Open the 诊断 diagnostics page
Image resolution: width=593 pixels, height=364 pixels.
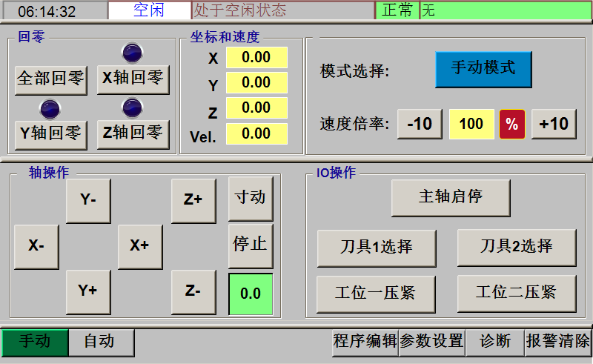tap(494, 342)
